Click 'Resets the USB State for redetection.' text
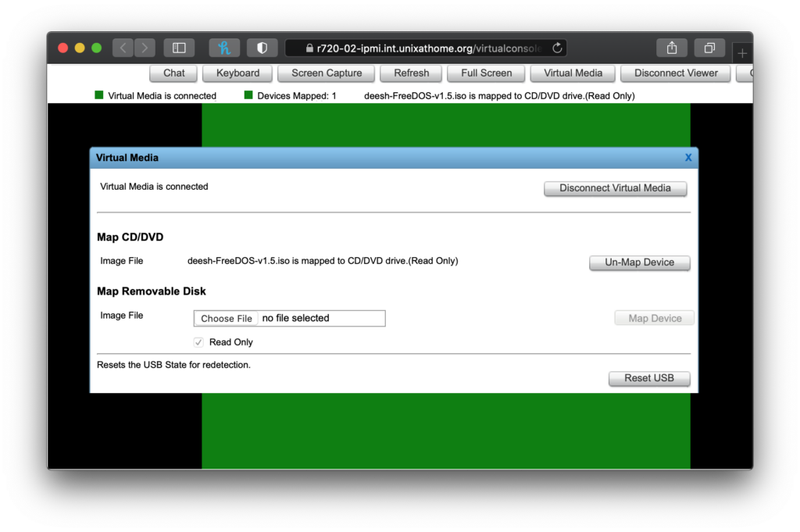 [173, 365]
